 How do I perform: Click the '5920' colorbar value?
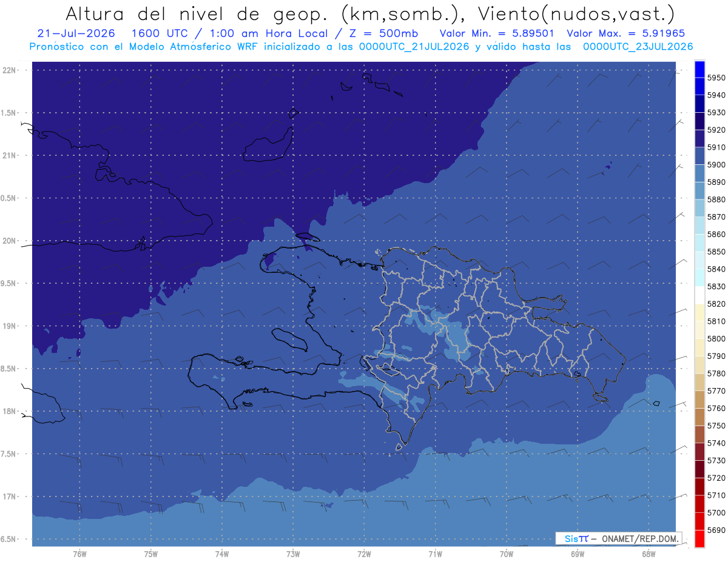716,130
